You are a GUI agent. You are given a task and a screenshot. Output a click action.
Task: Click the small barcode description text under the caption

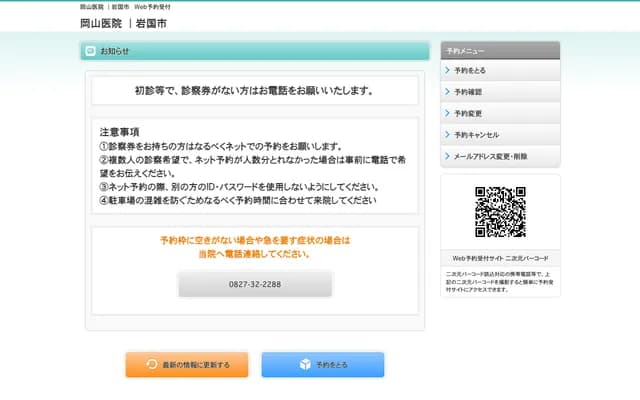tap(500, 282)
